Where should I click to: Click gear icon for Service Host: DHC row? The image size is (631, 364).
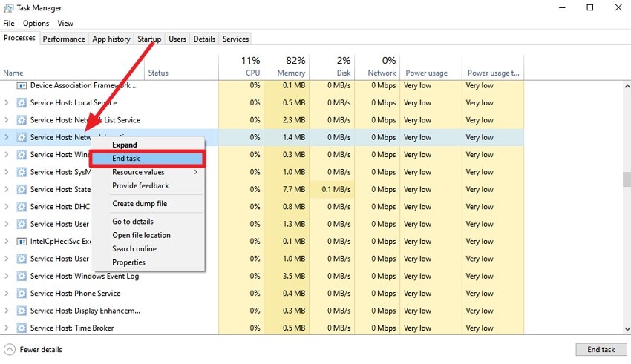(22, 207)
